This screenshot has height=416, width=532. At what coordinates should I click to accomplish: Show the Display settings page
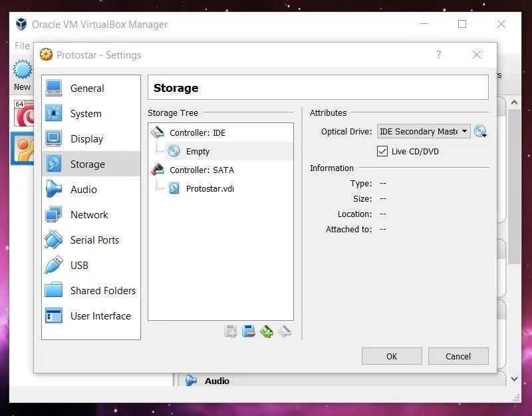pos(91,139)
